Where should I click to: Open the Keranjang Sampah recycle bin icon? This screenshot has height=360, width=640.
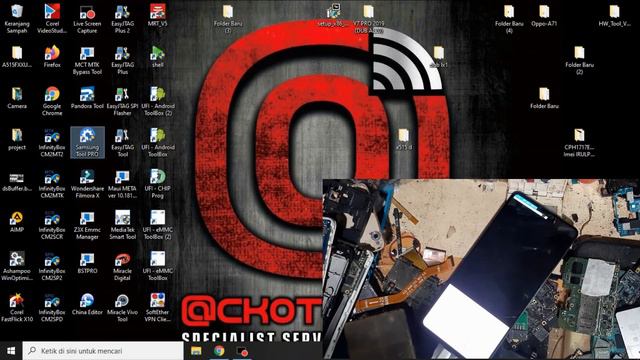pos(17,18)
